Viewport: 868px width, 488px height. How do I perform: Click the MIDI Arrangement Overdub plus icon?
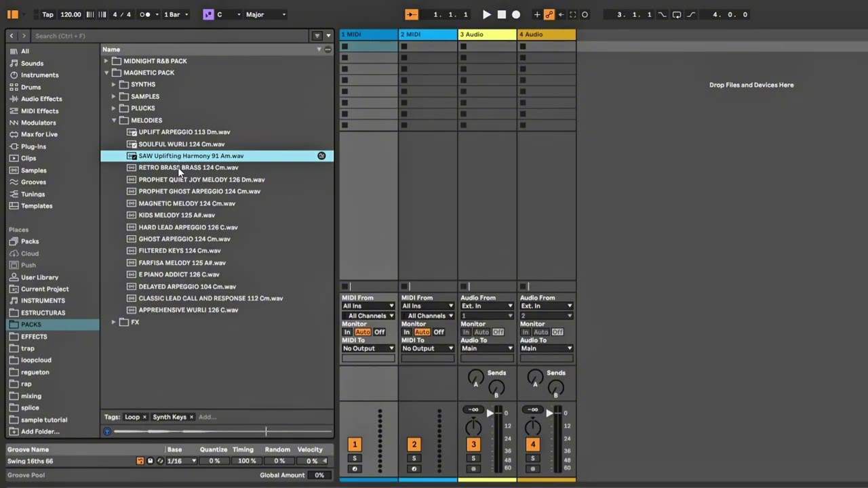536,14
